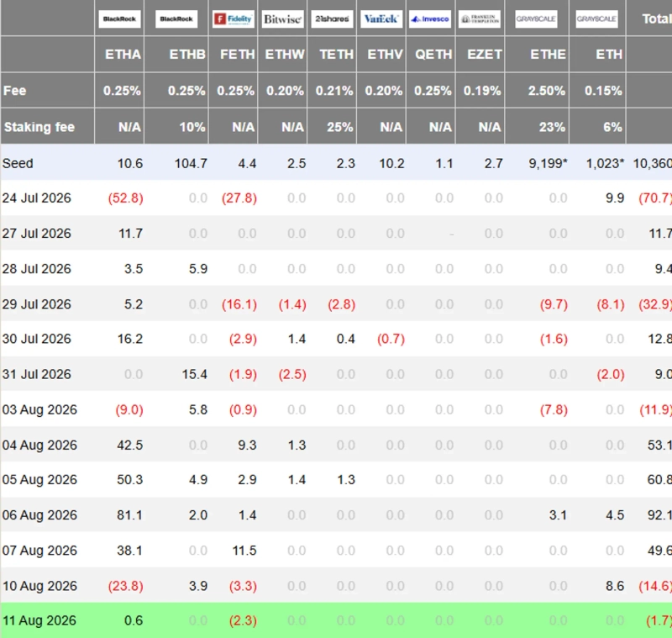672x638 pixels.
Task: Click ETHA inflow 42.5
Action: 130,445
